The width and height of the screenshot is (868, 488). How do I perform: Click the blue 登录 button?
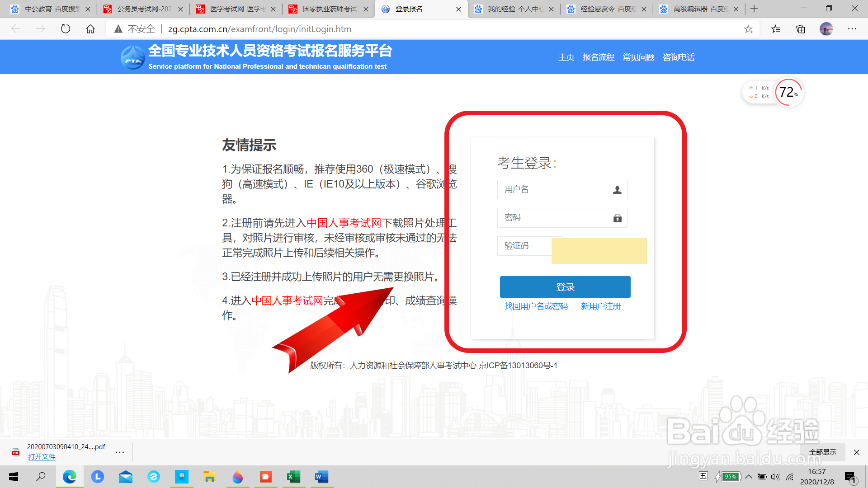pyautogui.click(x=565, y=287)
